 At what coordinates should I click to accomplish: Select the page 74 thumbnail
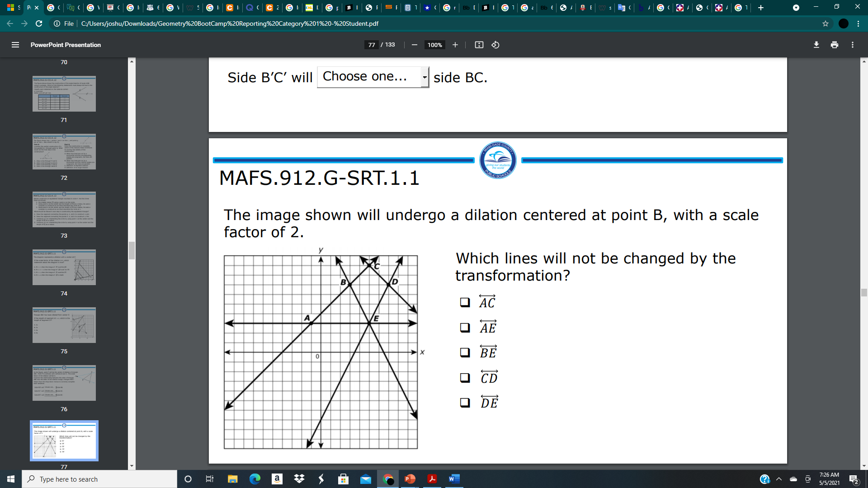pyautogui.click(x=64, y=267)
